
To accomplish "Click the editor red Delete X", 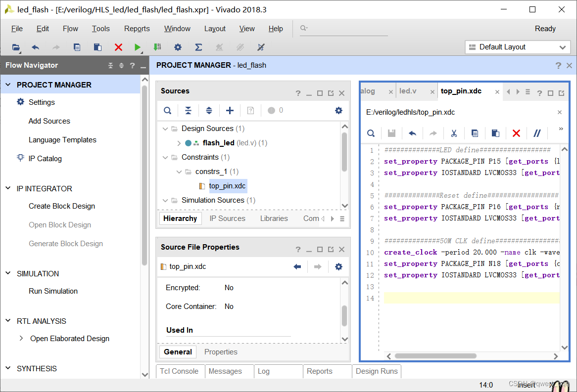I will (516, 133).
